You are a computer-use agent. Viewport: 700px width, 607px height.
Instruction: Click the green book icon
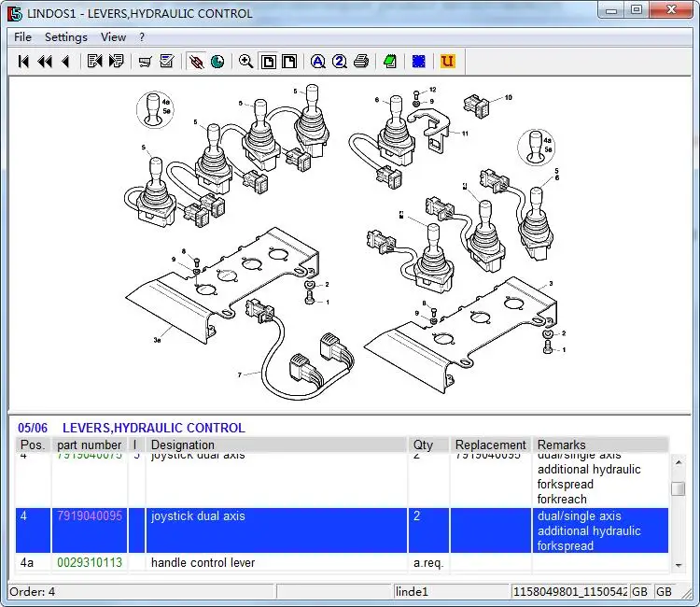click(x=390, y=62)
